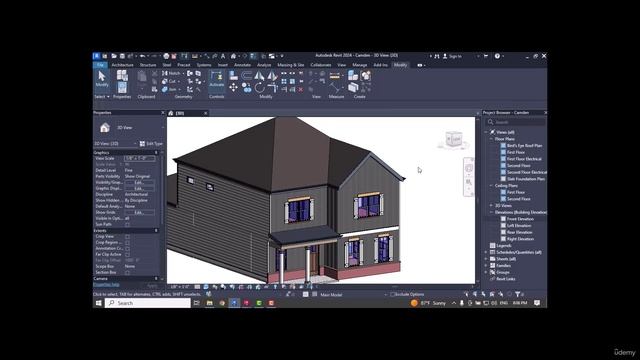Open the Type Properties icon in ribbon
Viewport: 640px width, 360px height.
coord(122,75)
